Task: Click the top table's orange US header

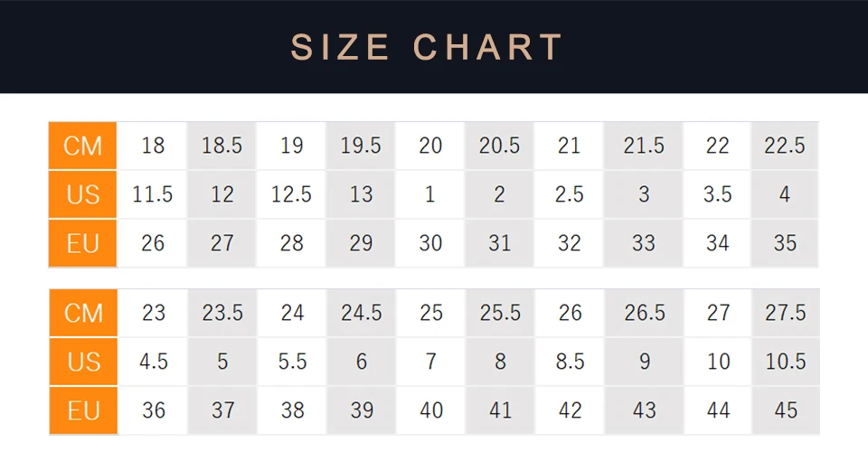Action: [x=82, y=194]
